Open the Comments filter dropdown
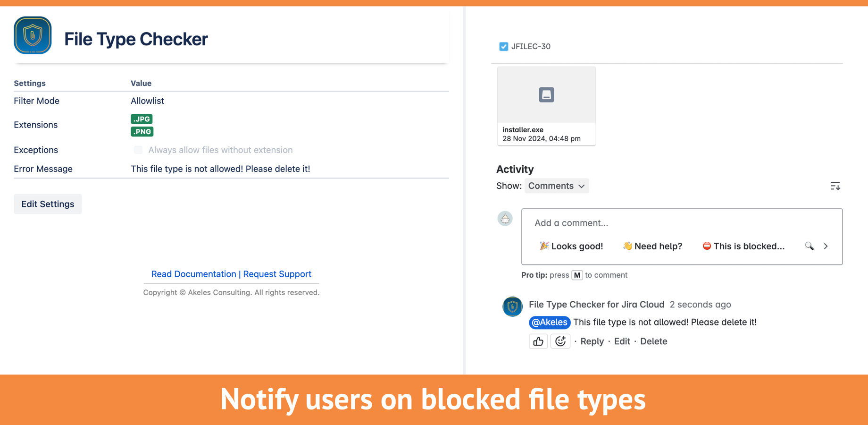The height and width of the screenshot is (425, 868). tap(557, 186)
